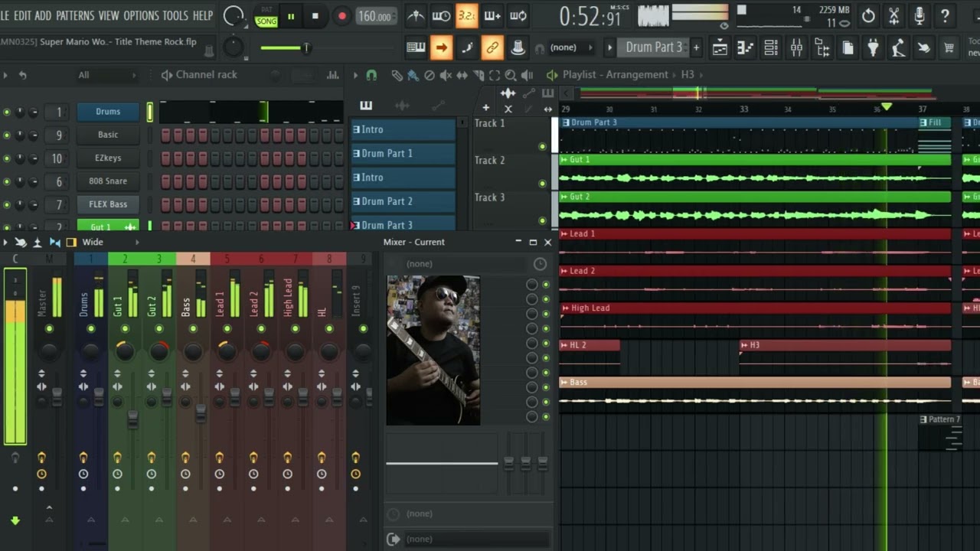Image resolution: width=980 pixels, height=551 pixels.
Task: Select the FLEX Bass channel button
Action: 108,204
